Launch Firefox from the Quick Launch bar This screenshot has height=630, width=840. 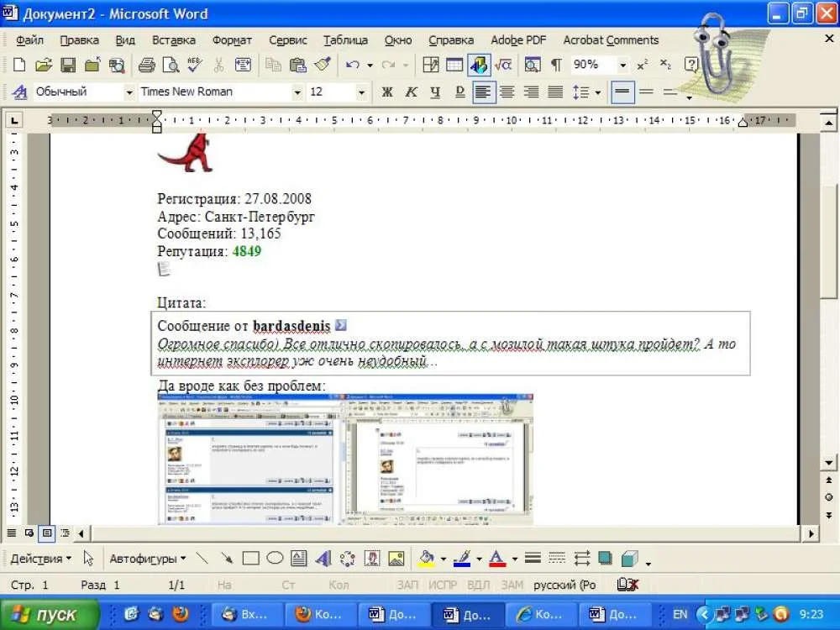coord(180,614)
